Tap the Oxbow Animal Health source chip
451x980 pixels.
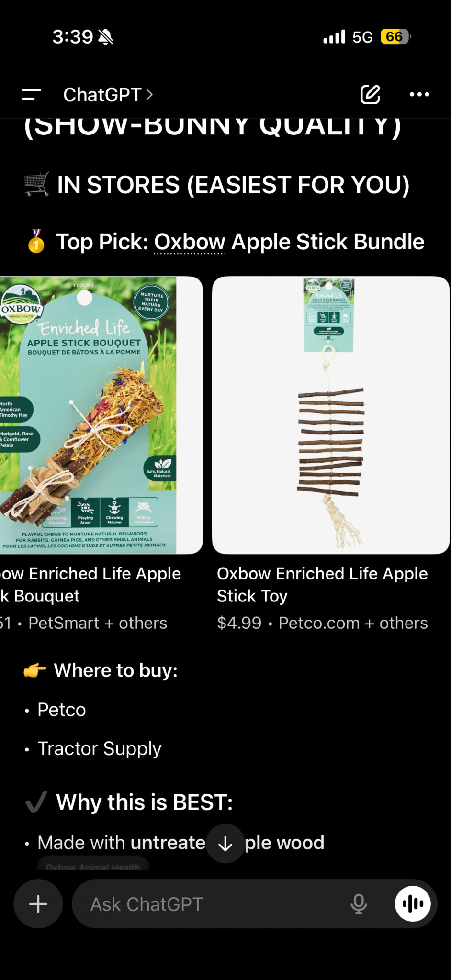93,866
